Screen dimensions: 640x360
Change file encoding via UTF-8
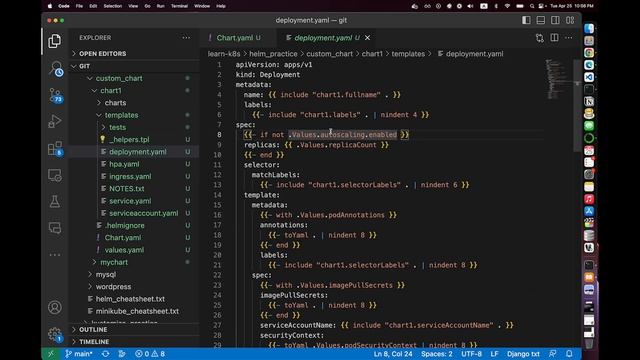click(x=471, y=354)
